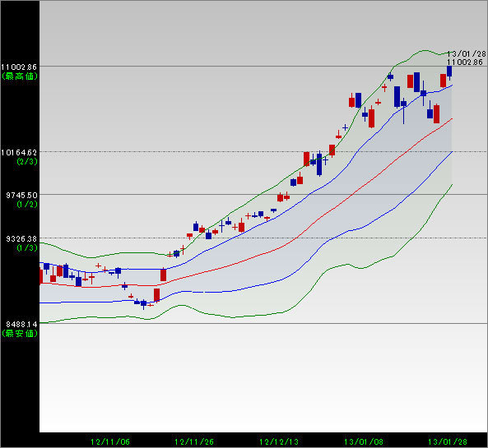Click the long blue candle crossing 10164.62 line
This screenshot has width=488, height=448.
[319, 164]
